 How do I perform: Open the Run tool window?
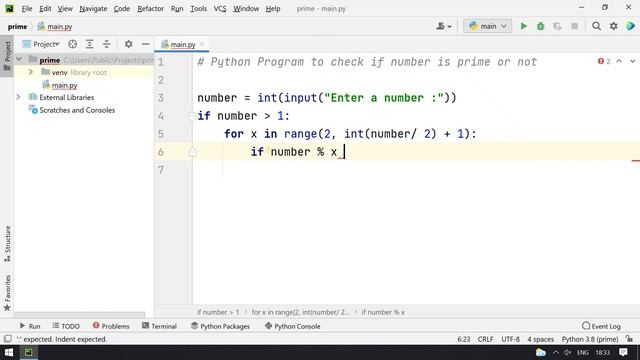pyautogui.click(x=30, y=326)
